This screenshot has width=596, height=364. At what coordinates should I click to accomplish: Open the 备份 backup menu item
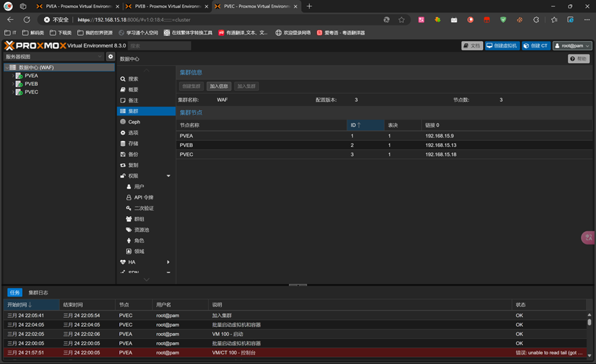146,155
